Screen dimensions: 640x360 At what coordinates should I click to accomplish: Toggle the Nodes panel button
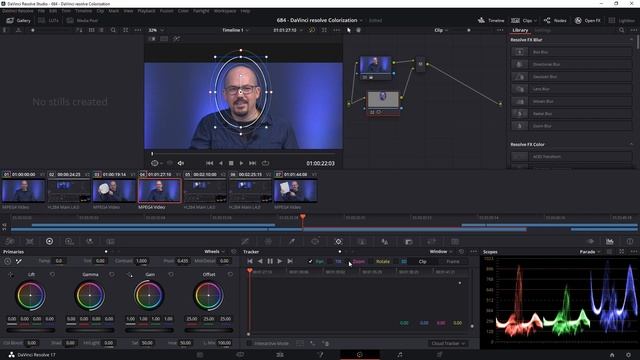tap(555, 20)
